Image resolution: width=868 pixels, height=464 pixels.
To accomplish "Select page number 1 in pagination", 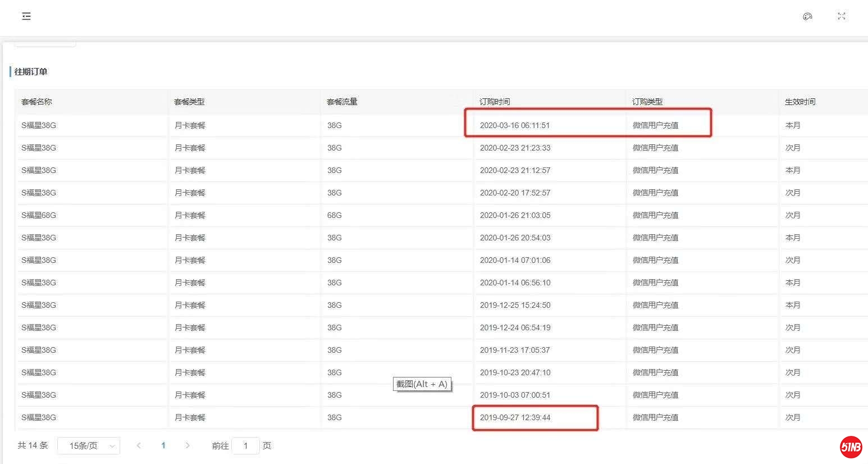I will point(163,445).
